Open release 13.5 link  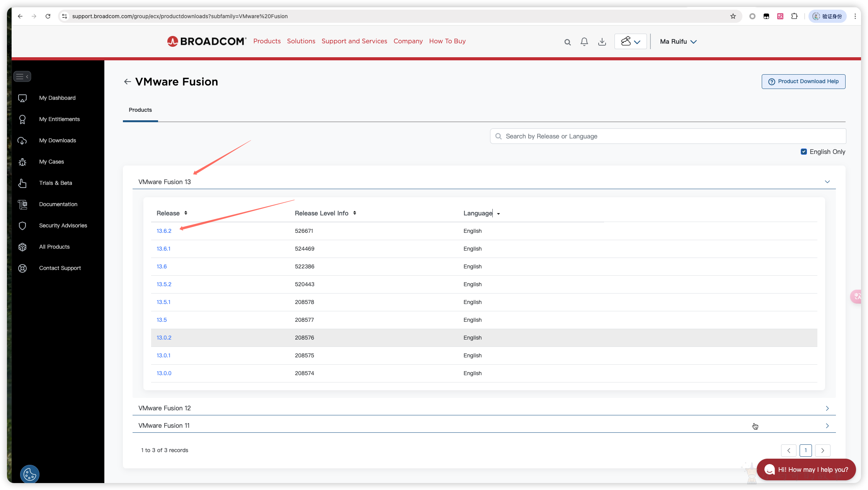[162, 320]
